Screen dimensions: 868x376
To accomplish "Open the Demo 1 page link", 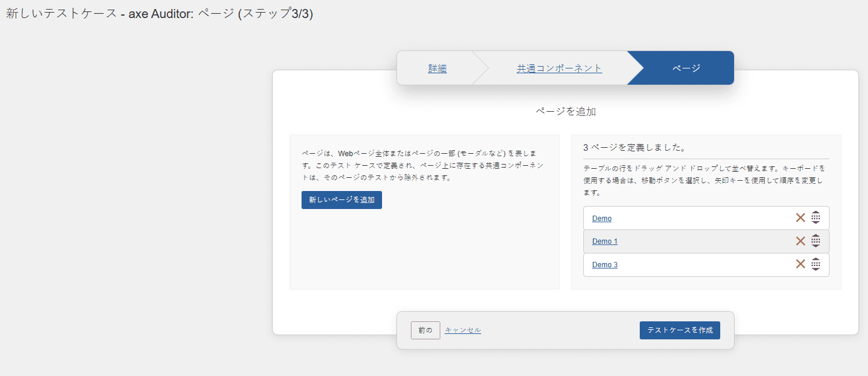I will [x=605, y=241].
